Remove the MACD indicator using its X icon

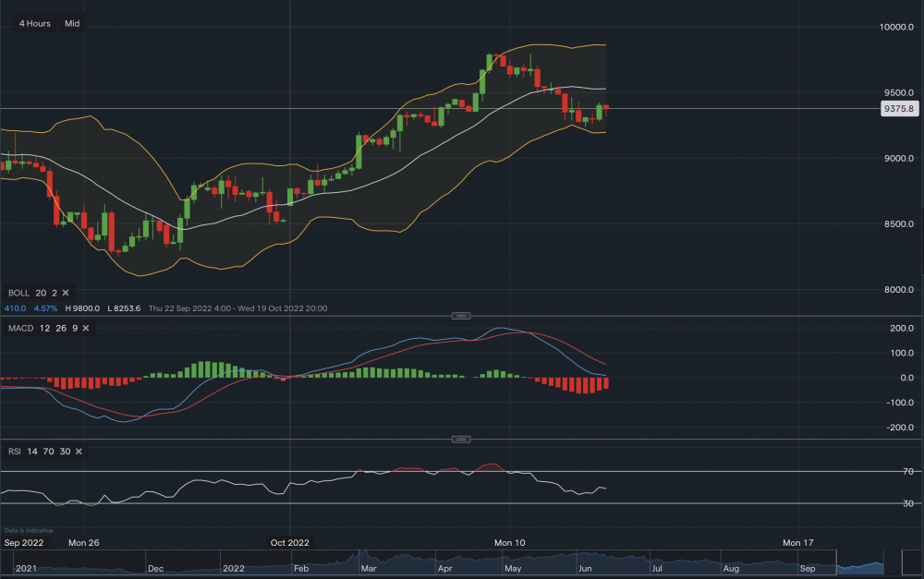point(87,328)
